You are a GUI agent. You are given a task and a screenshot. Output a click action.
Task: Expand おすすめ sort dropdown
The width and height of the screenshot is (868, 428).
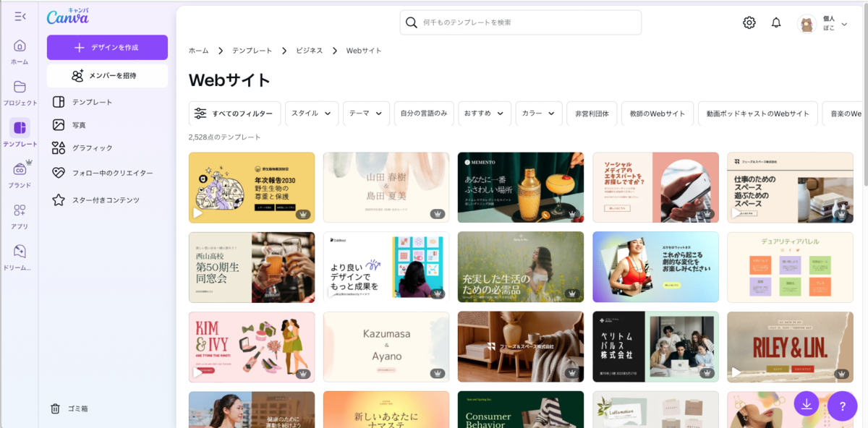tap(485, 114)
